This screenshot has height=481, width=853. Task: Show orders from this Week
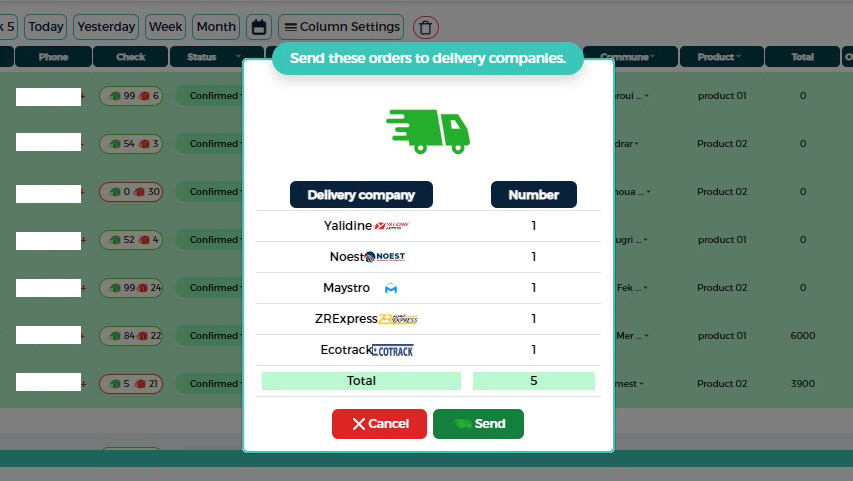[166, 27]
